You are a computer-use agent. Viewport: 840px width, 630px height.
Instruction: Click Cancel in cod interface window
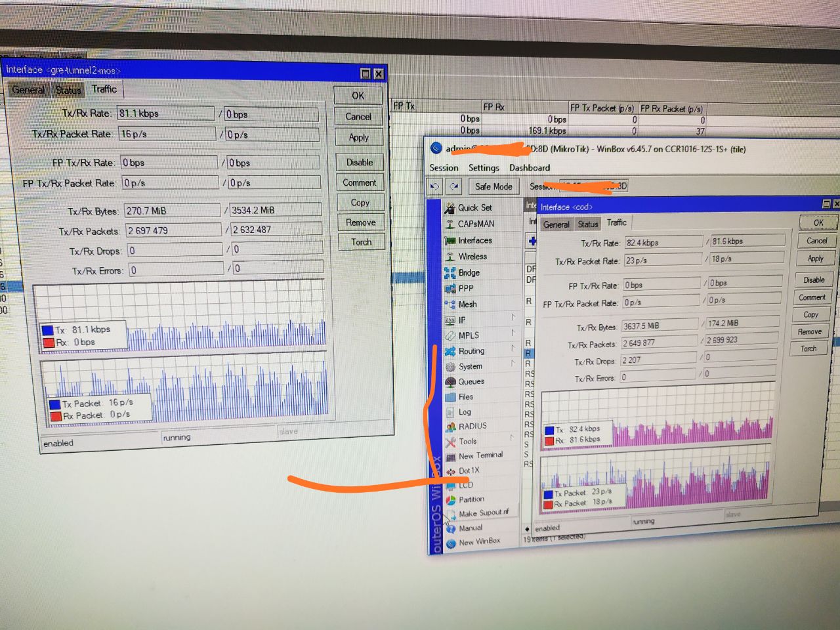pyautogui.click(x=817, y=241)
